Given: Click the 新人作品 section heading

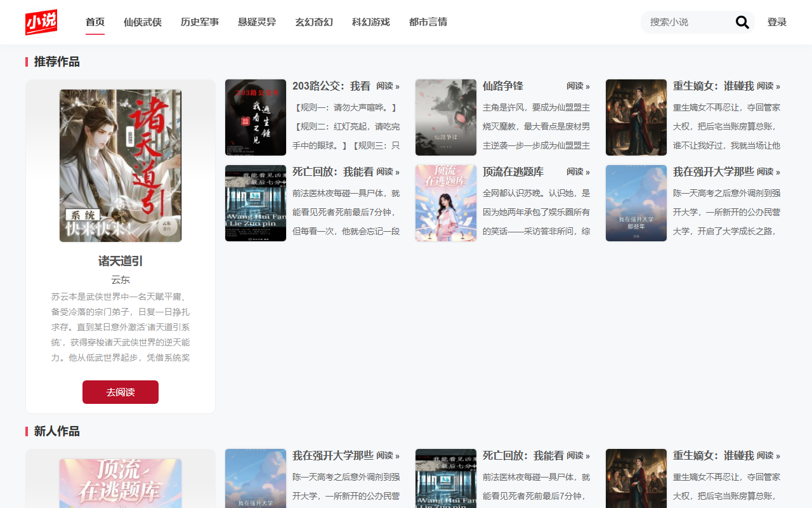Looking at the screenshot, I should click(56, 431).
